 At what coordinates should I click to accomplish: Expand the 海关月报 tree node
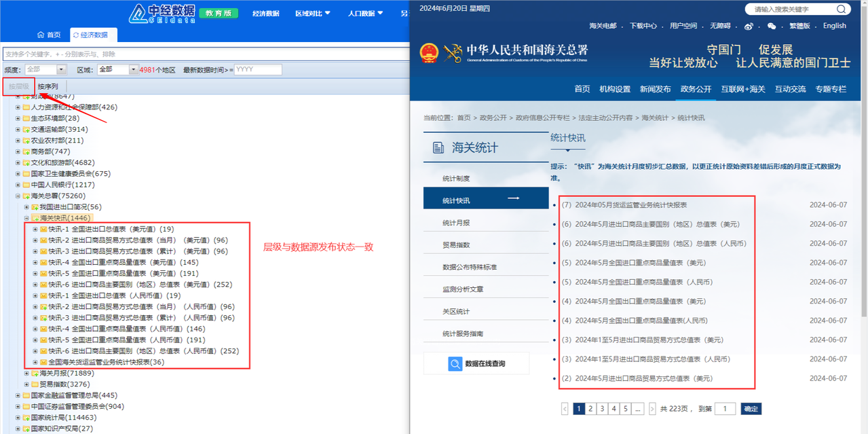pos(27,374)
